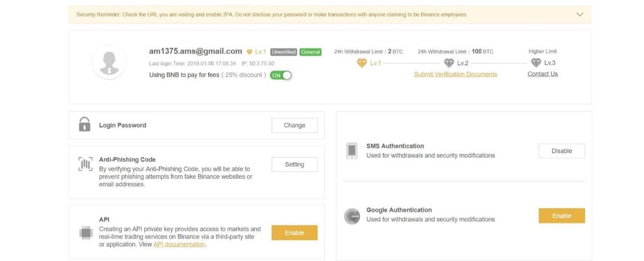The image size is (644, 261).
Task: Select the Lv.3 diamond icon
Action: 536,63
